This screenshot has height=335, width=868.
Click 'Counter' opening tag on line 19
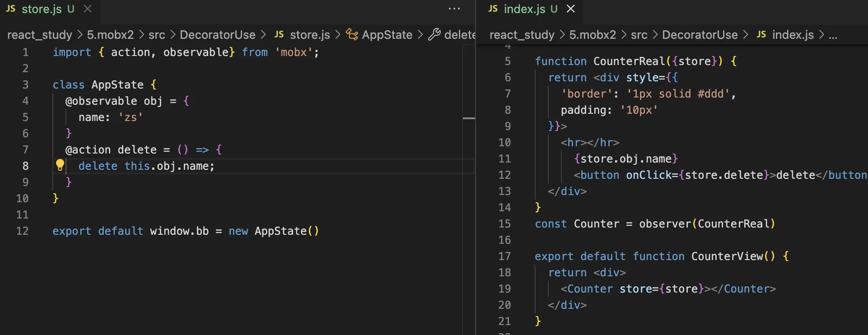590,289
